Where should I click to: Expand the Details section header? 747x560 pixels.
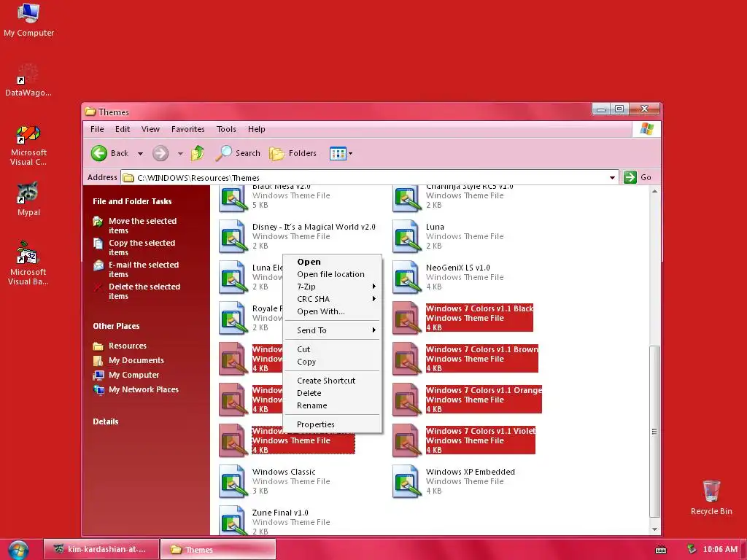(106, 421)
